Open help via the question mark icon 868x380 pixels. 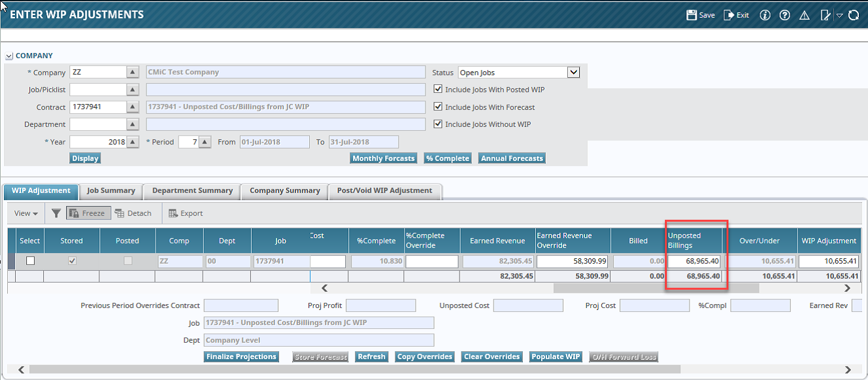coord(784,14)
